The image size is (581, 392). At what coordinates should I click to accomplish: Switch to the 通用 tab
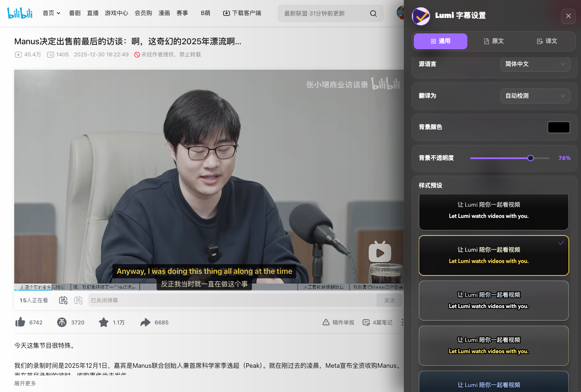coord(441,41)
